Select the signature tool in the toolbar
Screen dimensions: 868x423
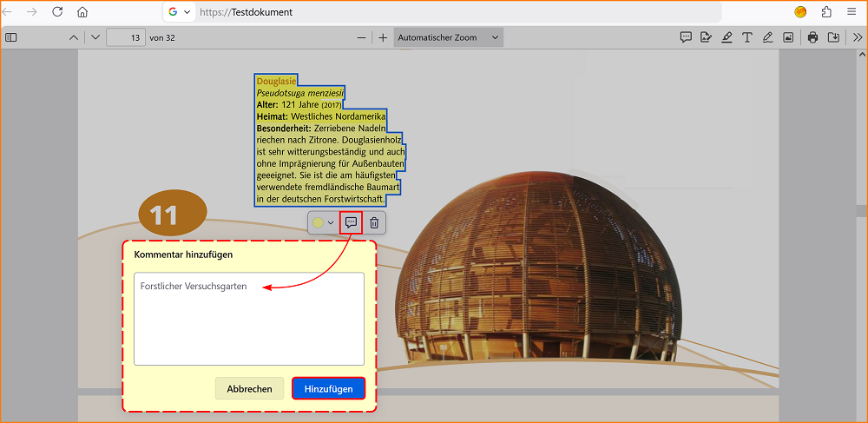(706, 37)
